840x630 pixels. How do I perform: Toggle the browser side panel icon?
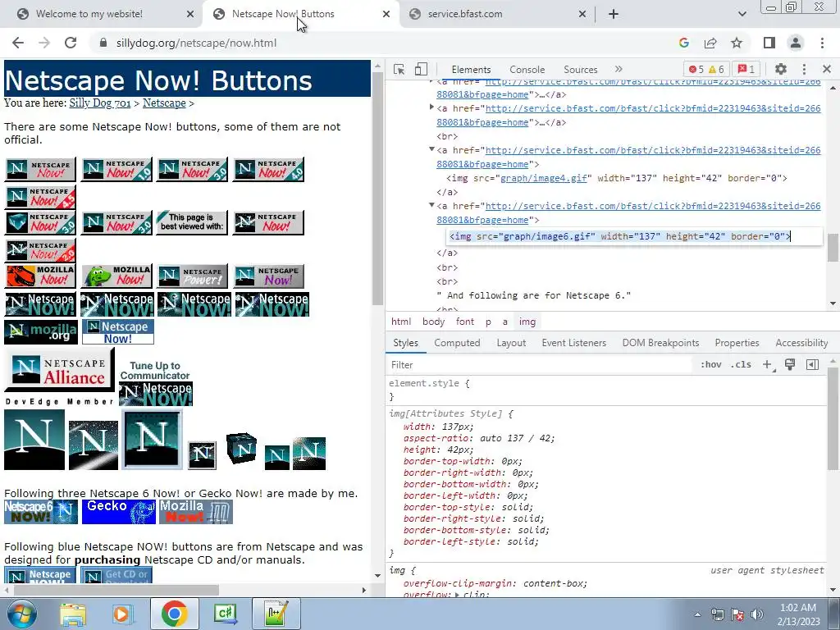769,43
